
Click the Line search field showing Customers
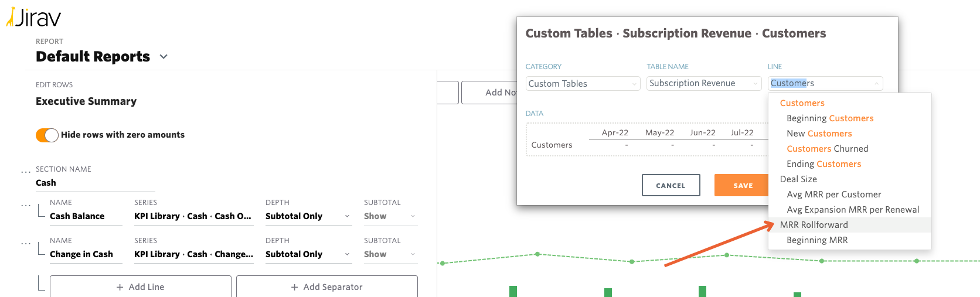point(821,84)
